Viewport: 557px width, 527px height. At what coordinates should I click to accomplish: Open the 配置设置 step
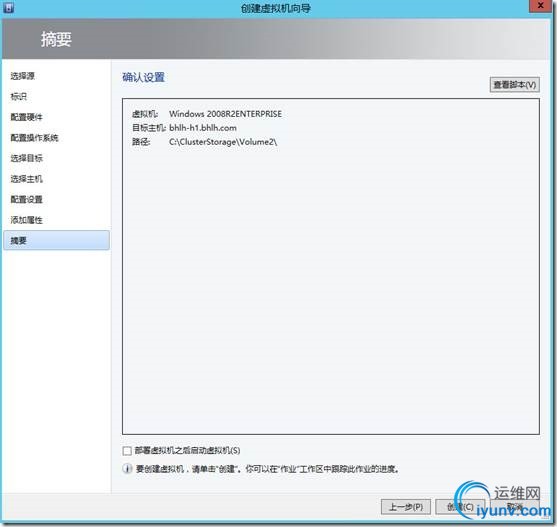click(27, 199)
